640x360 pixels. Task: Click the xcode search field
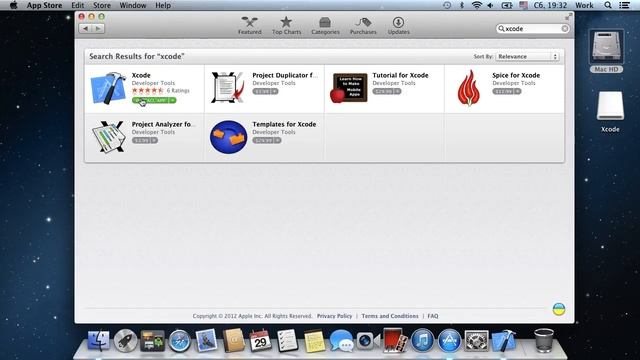(x=532, y=29)
